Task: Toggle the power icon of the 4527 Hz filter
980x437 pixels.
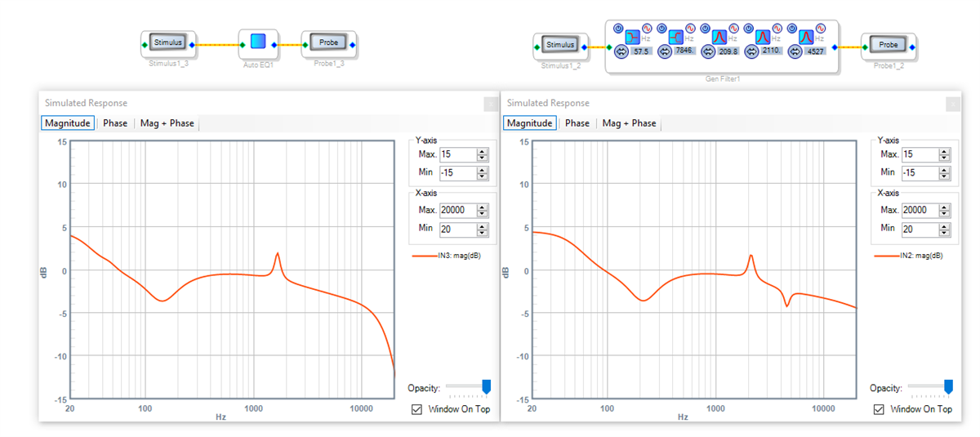Action: click(791, 29)
